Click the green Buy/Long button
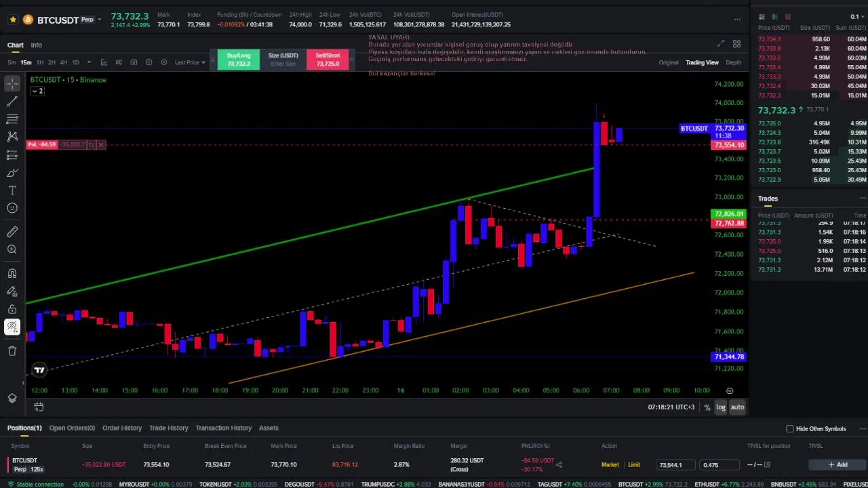Screen dimensions: 868x488 pos(238,60)
